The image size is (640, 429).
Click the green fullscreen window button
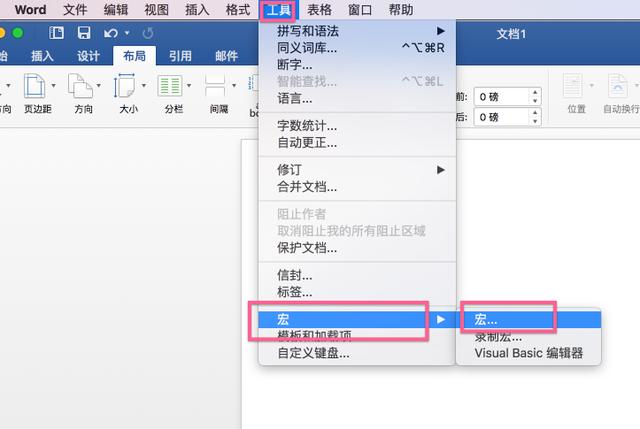pos(18,33)
